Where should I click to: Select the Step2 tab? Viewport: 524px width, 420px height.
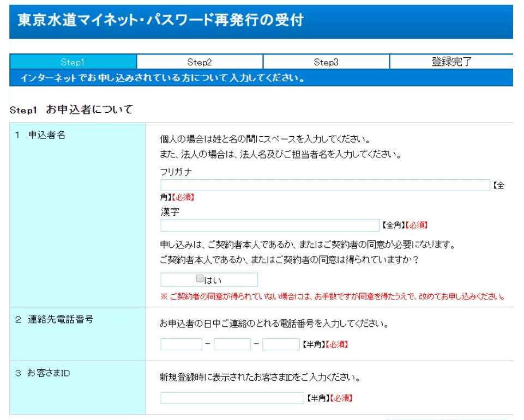(200, 62)
